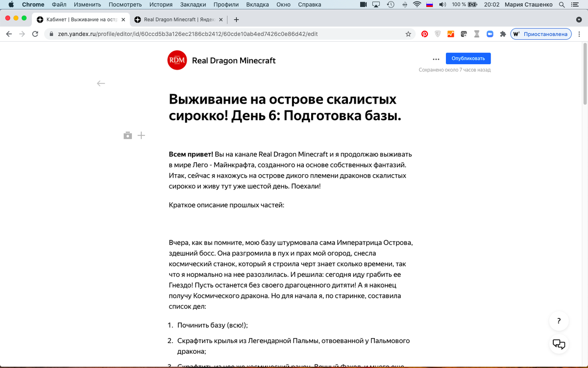Click the RDM channel logo
The width and height of the screenshot is (588, 368).
tap(177, 60)
